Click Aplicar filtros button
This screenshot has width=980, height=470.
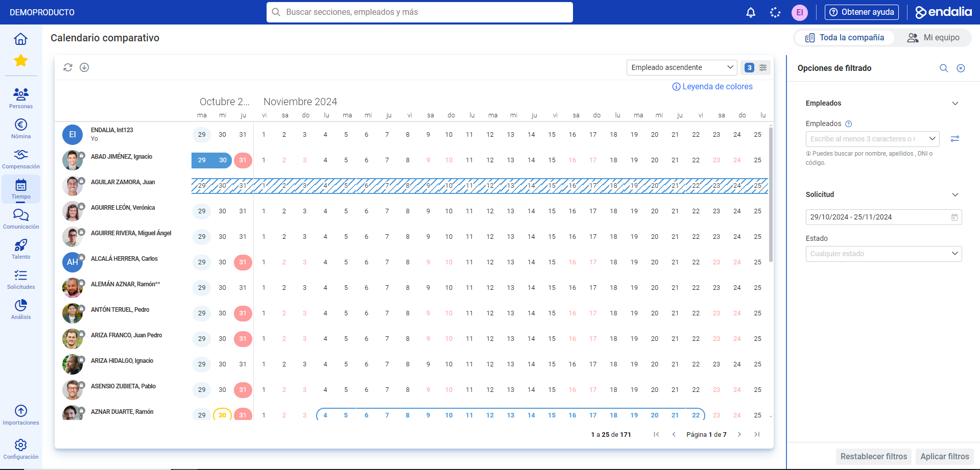[945, 456]
